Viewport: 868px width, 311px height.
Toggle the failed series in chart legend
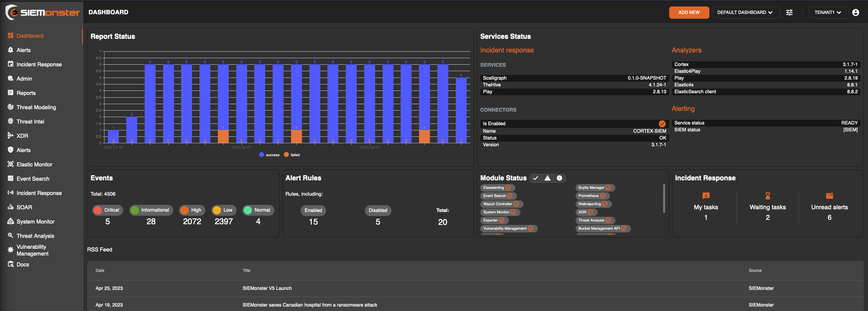point(292,155)
